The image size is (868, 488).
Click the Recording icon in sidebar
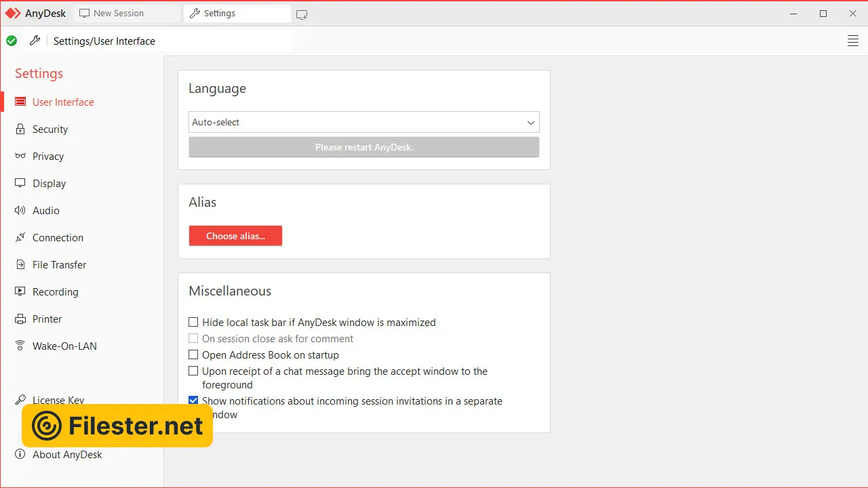coord(20,291)
